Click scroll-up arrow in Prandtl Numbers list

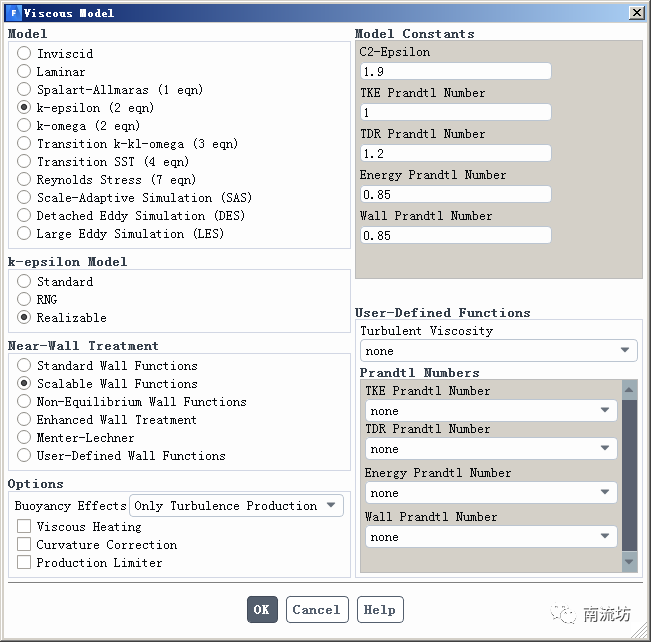[629, 390]
